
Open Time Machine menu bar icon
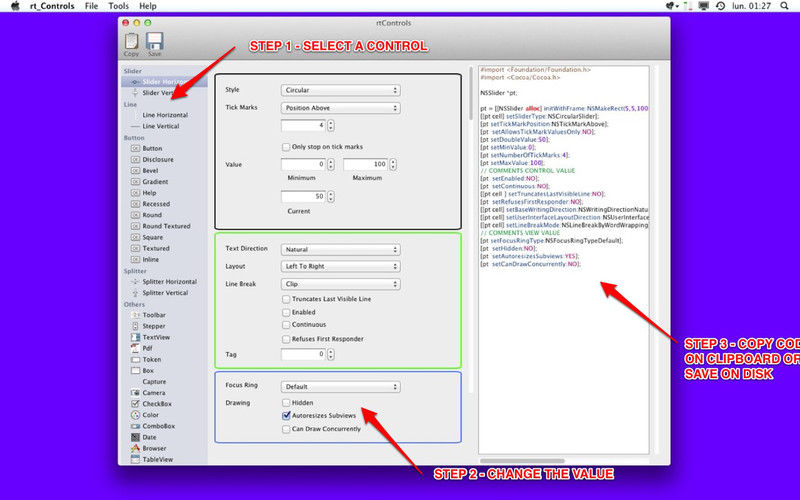720,6
